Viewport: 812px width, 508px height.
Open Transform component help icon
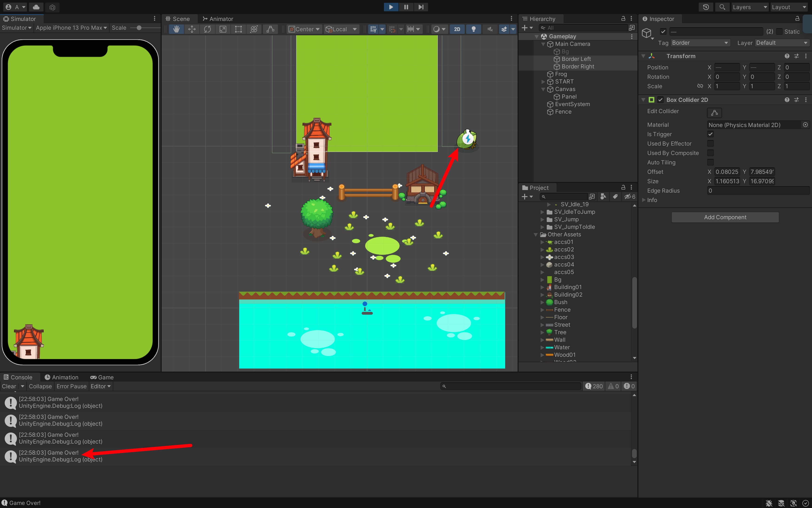(x=787, y=56)
